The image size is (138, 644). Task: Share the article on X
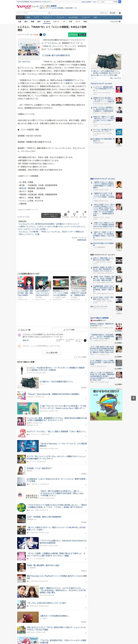click(41, 35)
